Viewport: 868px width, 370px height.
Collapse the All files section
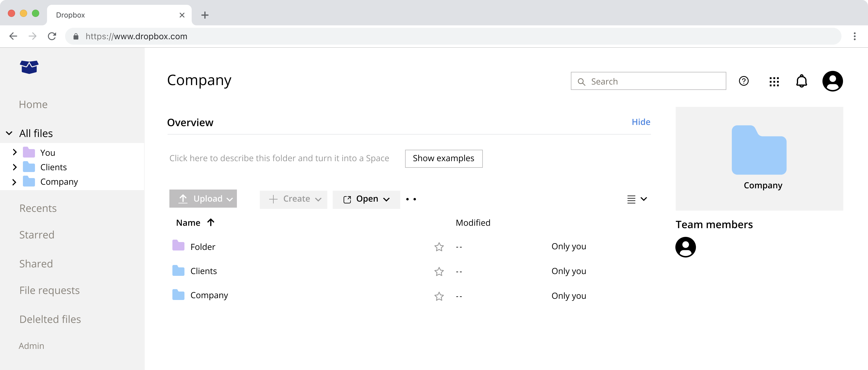tap(9, 133)
